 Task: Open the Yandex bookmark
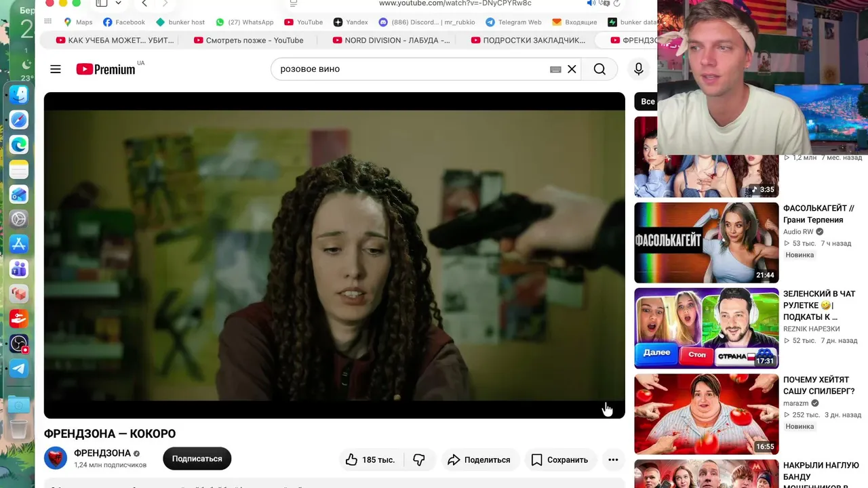[351, 22]
